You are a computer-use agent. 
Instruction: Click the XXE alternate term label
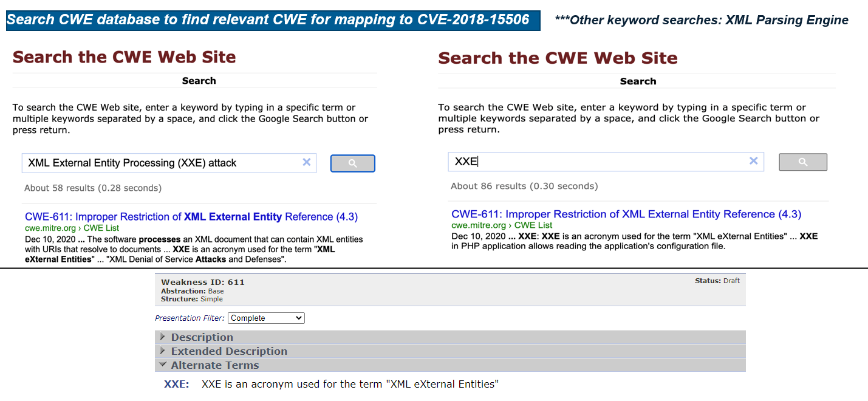(176, 384)
